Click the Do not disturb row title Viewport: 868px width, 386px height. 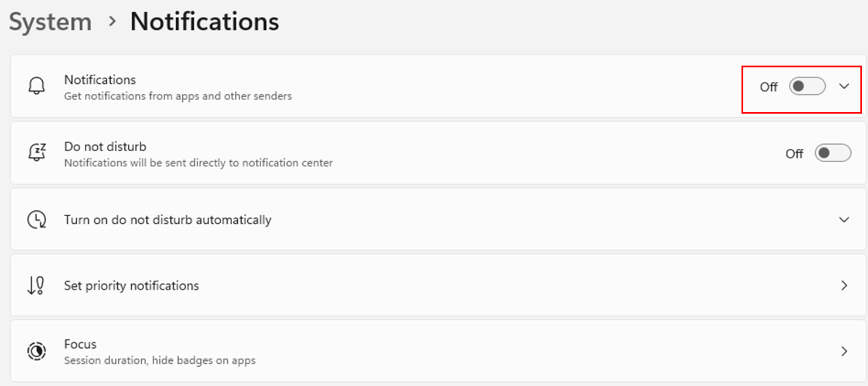pos(105,146)
